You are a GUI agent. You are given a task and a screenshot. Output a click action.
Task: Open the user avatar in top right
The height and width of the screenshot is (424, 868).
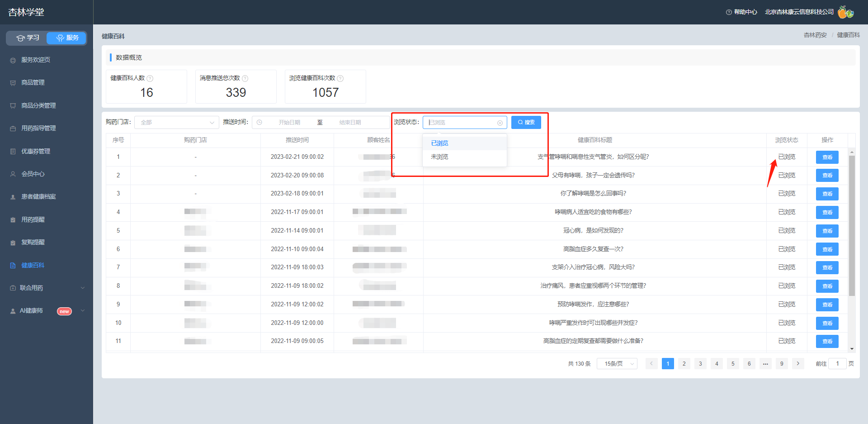(845, 12)
